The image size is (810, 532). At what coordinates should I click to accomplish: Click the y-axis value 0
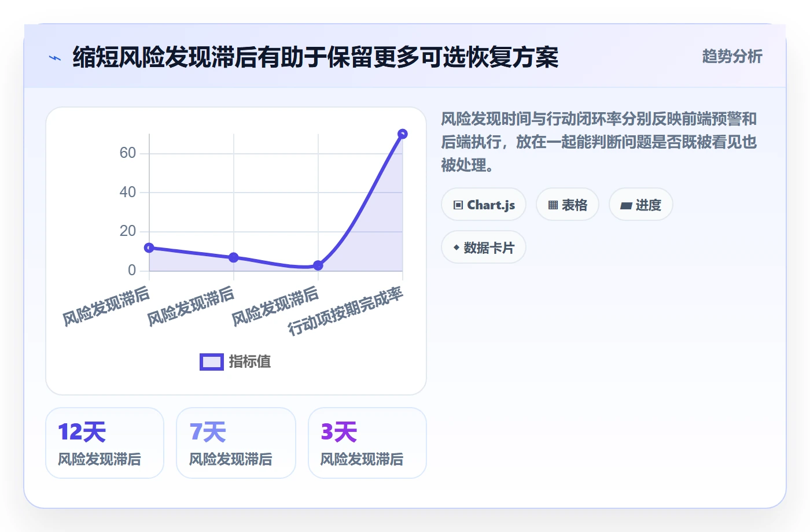132,270
